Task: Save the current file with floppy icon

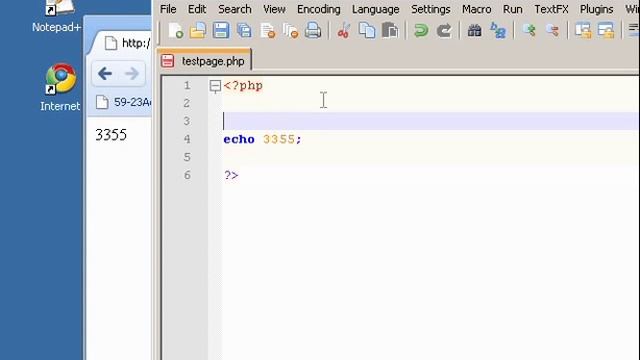Action: click(x=221, y=31)
